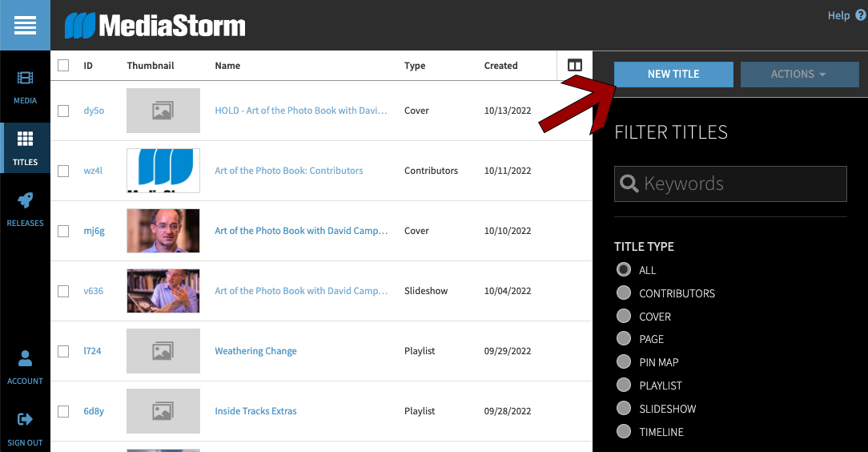Sort by the Created column header
This screenshot has width=868, height=452.
(500, 66)
